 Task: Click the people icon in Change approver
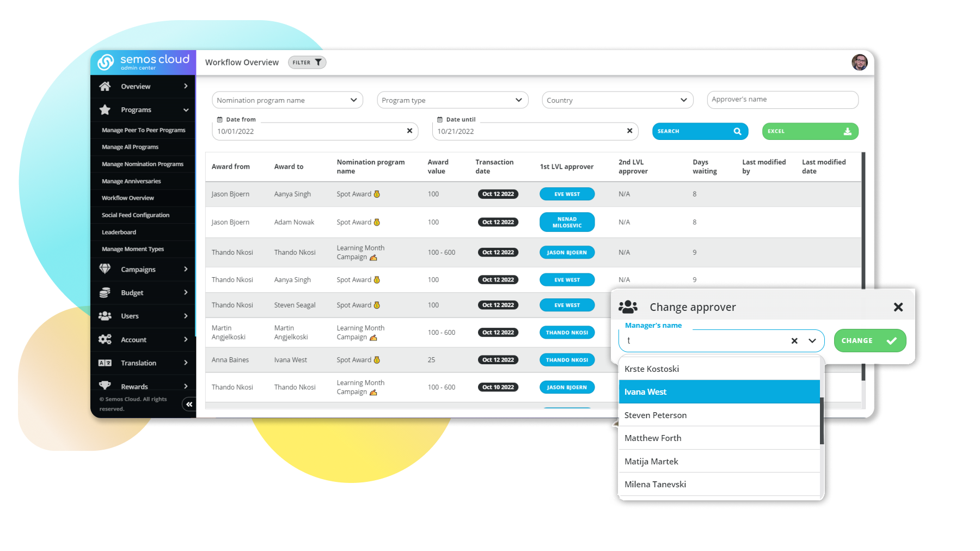click(x=628, y=307)
